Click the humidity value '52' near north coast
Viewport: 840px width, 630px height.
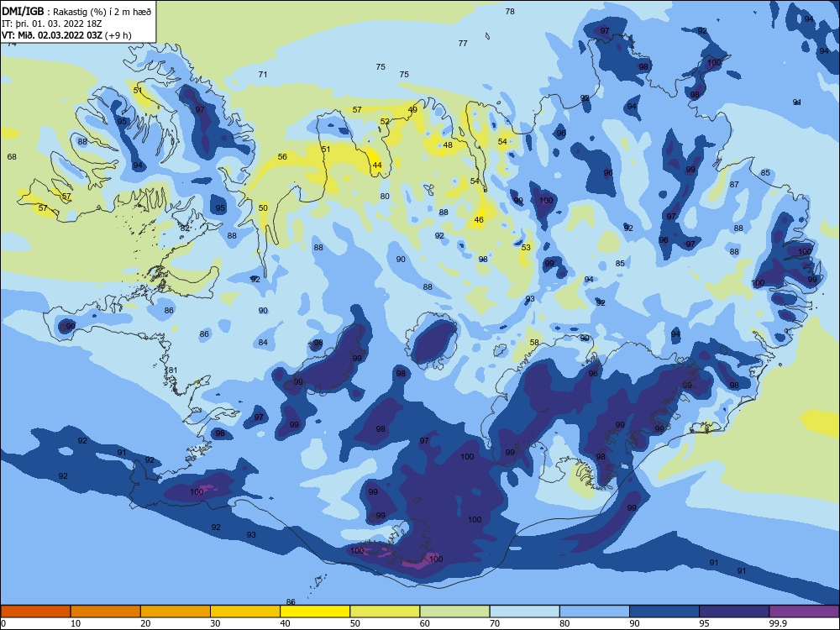point(385,122)
